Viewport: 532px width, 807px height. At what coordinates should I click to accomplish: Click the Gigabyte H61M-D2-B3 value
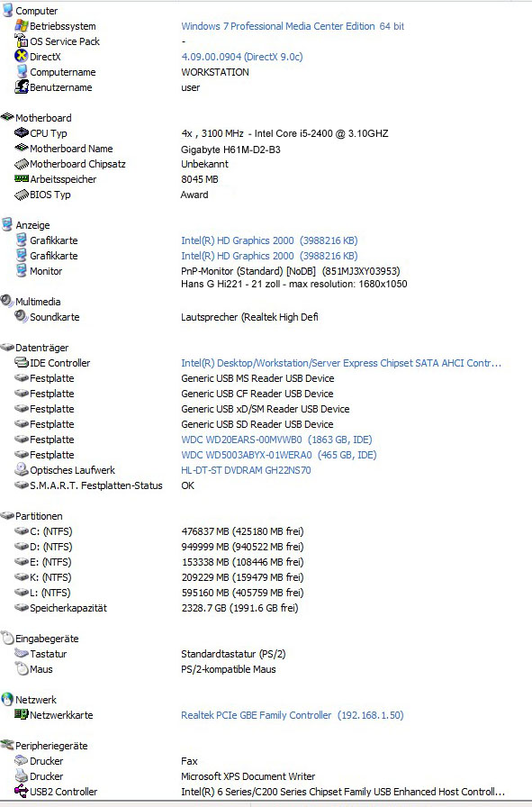[x=230, y=150]
